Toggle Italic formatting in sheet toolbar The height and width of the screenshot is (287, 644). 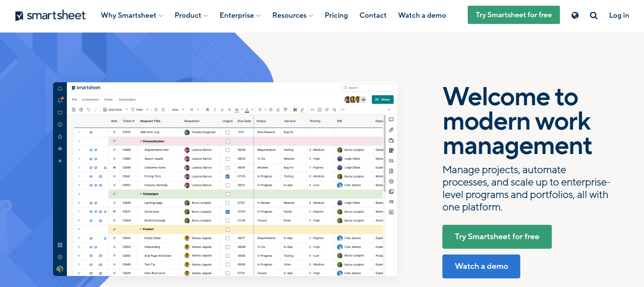click(215, 110)
